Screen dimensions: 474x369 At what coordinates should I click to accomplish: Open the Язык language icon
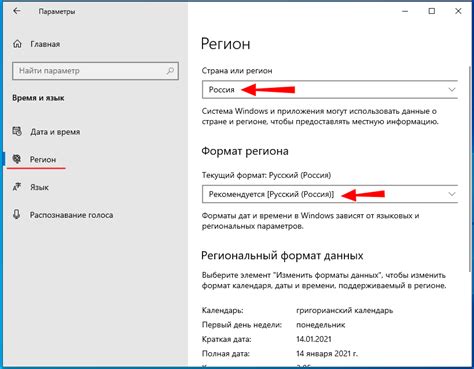(x=17, y=187)
